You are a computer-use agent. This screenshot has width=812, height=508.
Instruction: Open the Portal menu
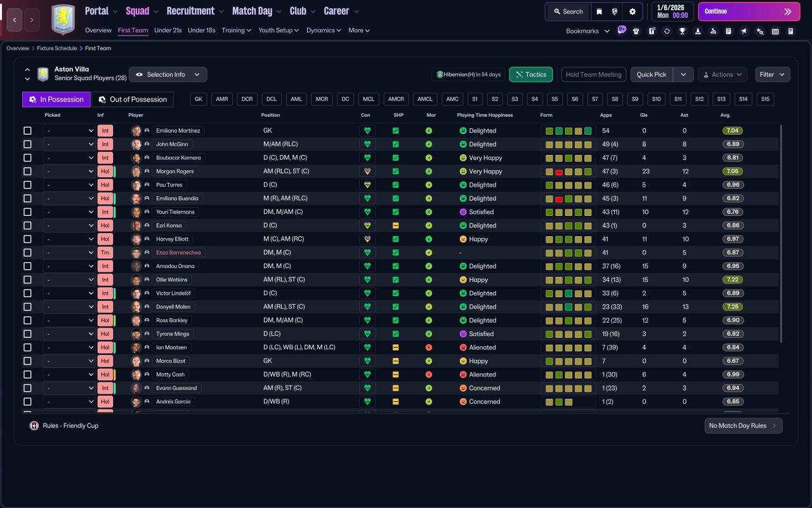coord(101,11)
